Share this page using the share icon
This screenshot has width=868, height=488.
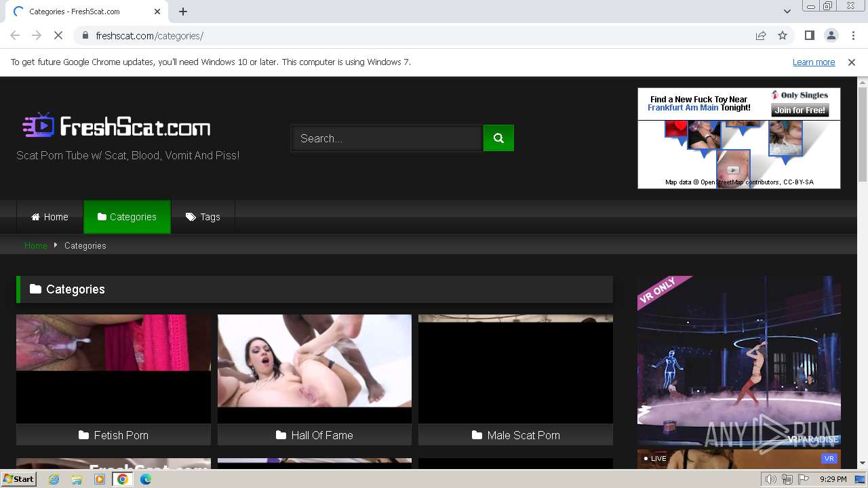click(761, 35)
